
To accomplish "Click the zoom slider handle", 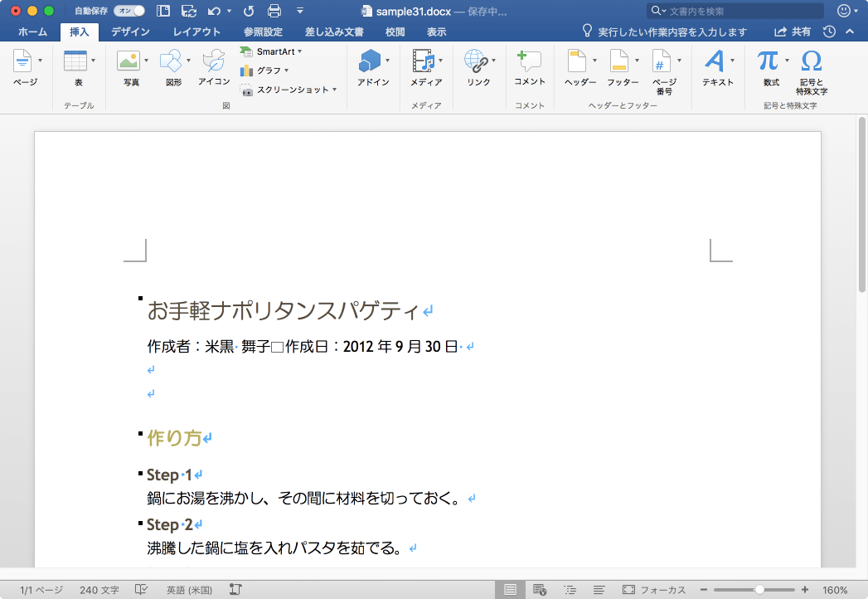I will [759, 590].
